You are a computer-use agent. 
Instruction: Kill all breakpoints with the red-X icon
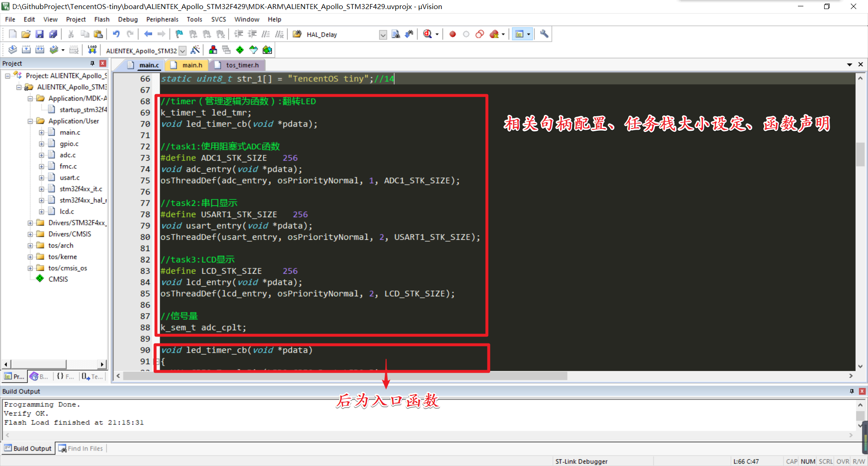click(x=494, y=34)
